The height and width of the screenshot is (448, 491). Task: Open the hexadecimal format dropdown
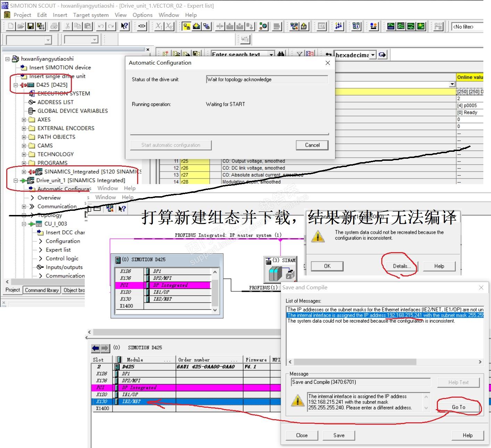tap(373, 55)
